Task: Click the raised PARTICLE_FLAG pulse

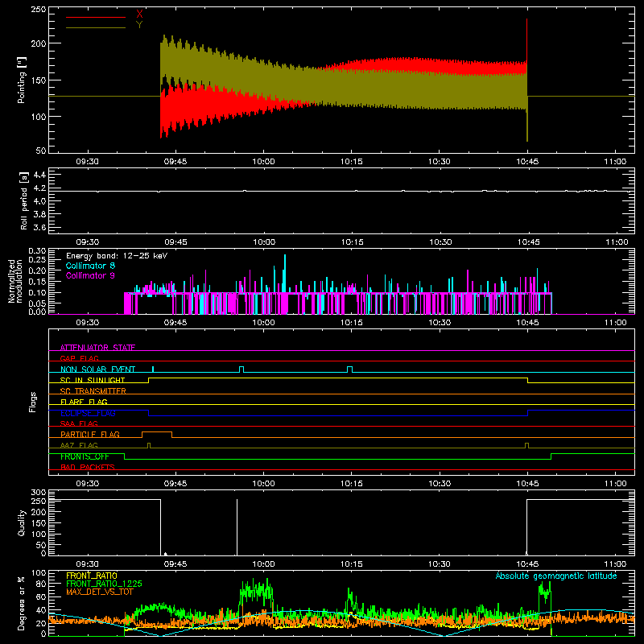Action: [x=157, y=435]
